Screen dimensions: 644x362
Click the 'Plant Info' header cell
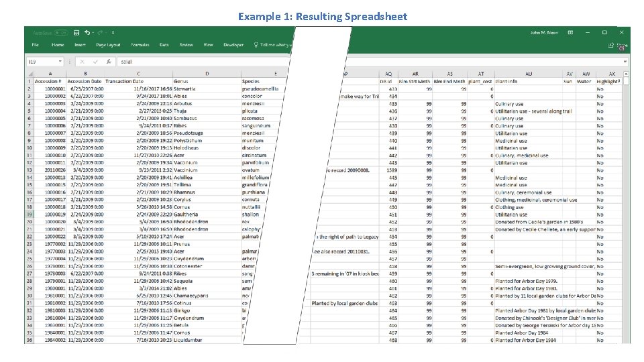528,81
